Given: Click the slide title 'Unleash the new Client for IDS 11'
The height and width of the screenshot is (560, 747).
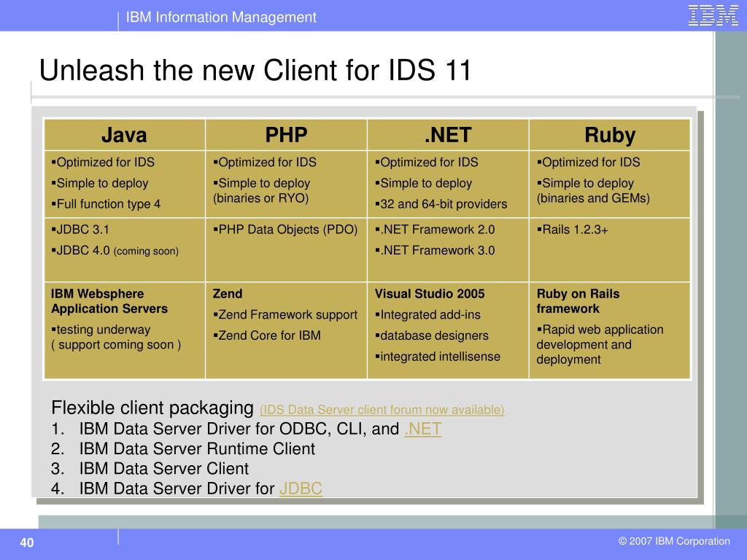Looking at the screenshot, I should 255,70.
